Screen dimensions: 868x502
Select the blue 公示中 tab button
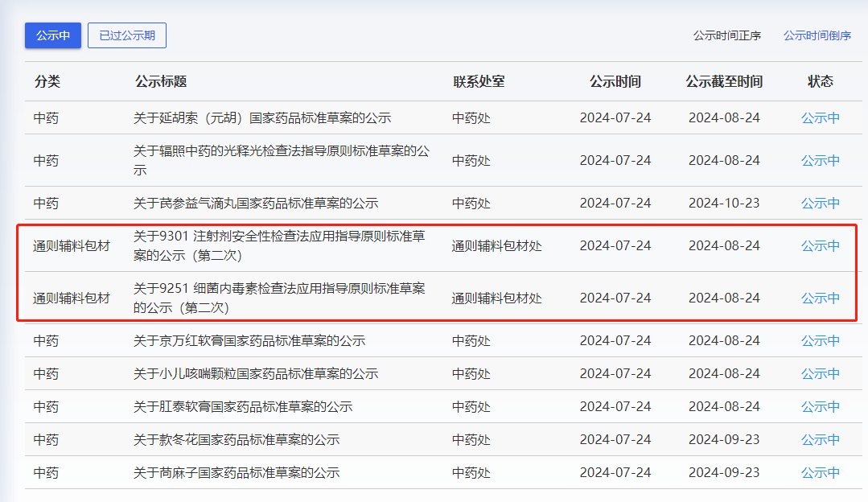click(x=53, y=35)
